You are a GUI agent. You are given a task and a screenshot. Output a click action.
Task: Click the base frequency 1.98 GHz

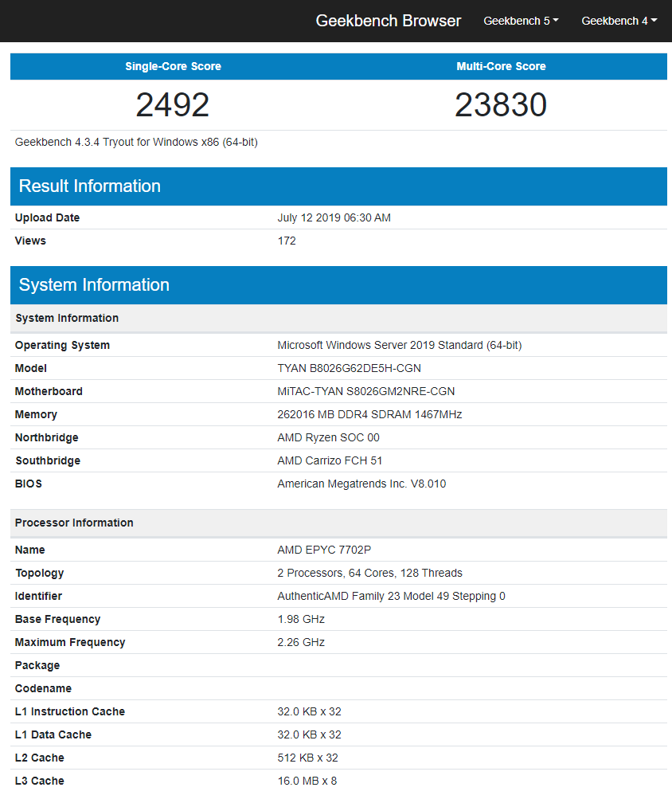click(301, 619)
